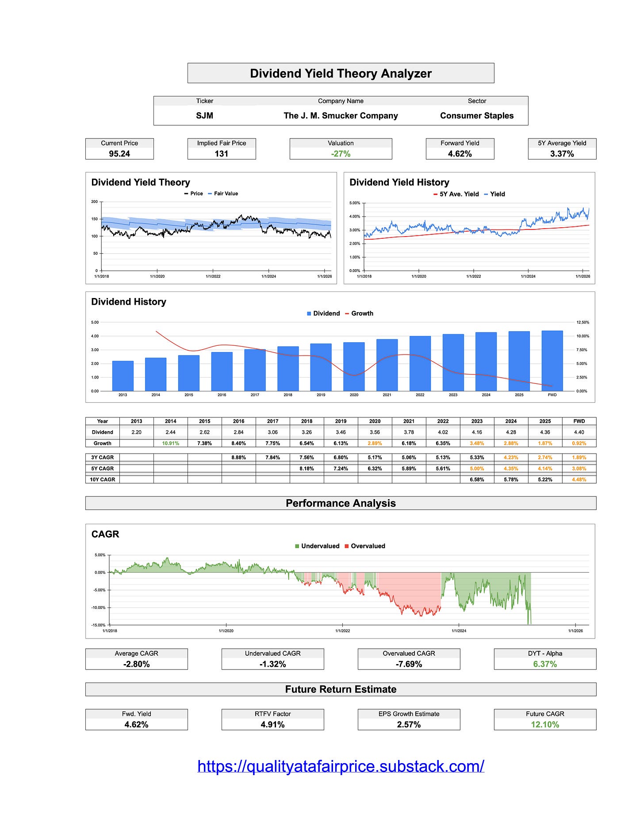The height and width of the screenshot is (833, 644).
Task: Click the red 5Y Ave. Yield legend marker
Action: pyautogui.click(x=435, y=194)
